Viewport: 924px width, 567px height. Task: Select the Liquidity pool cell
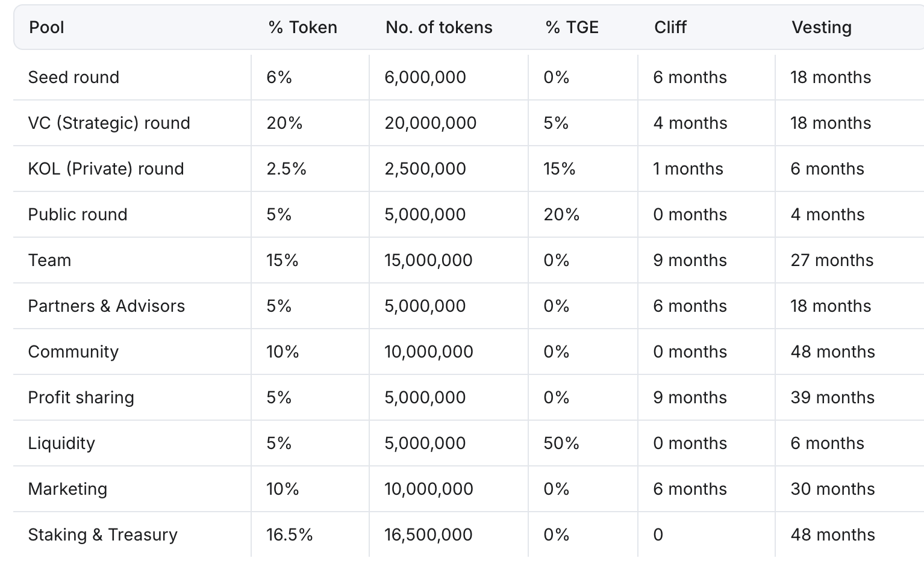61,444
